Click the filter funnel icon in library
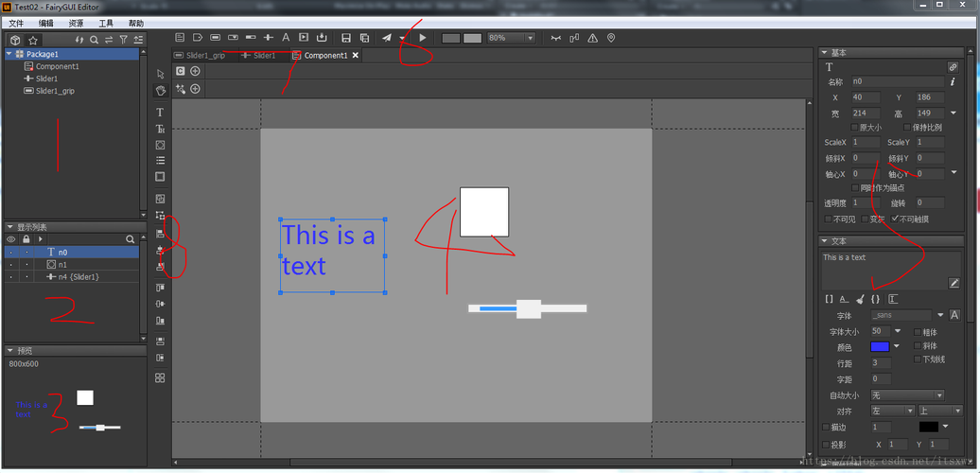Screen dimensions: 980x473 pos(123,40)
